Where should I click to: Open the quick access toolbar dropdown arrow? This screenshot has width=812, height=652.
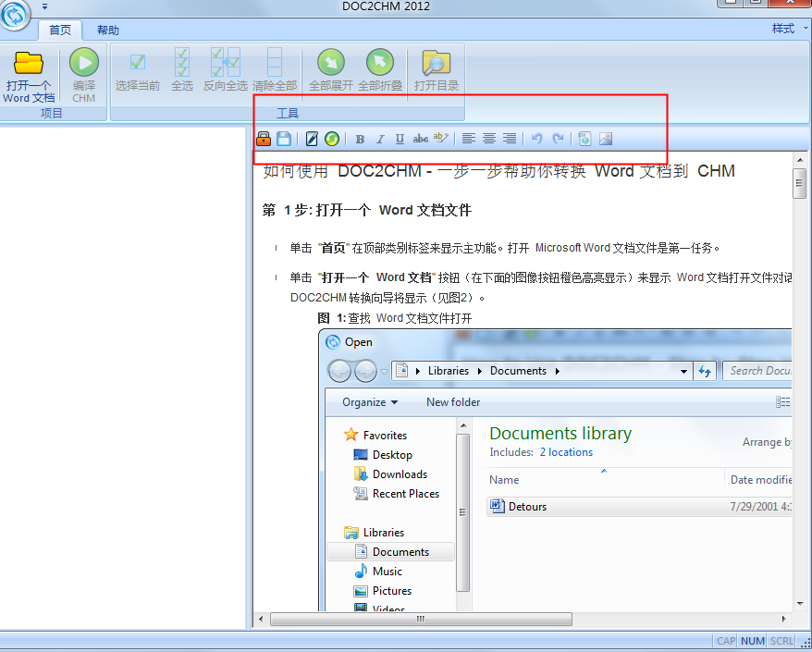(x=45, y=7)
